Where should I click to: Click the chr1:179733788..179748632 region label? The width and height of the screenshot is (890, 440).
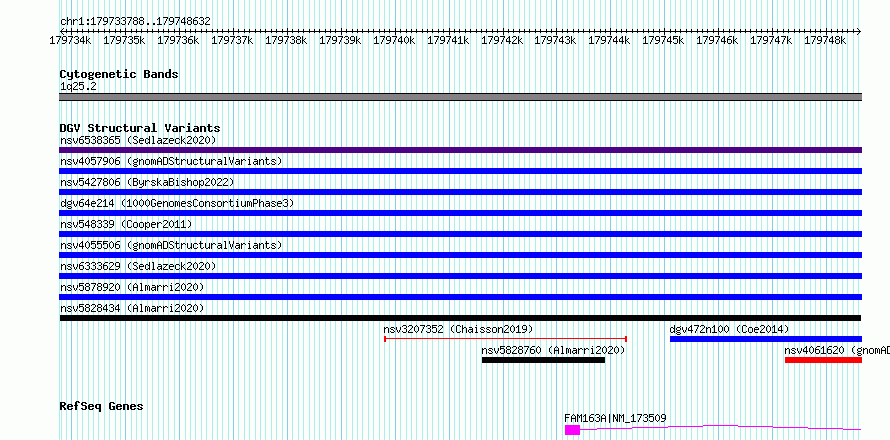(135, 22)
